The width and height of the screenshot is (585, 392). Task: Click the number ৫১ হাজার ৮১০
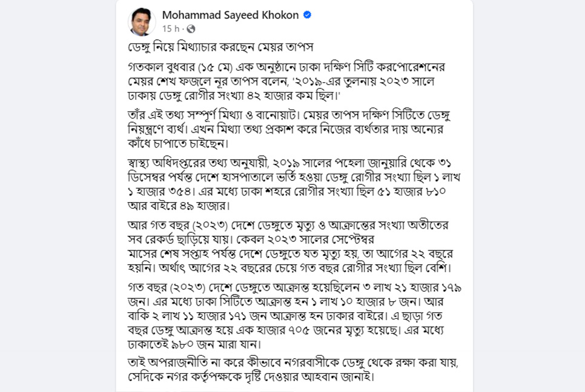(x=412, y=192)
